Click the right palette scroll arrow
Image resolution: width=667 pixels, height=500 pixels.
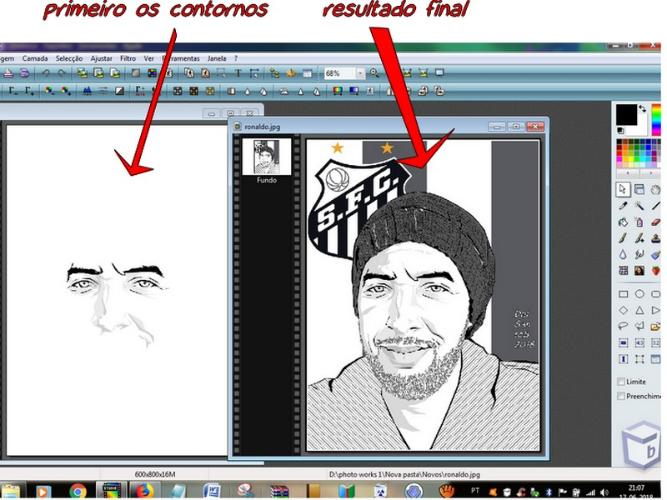click(650, 173)
